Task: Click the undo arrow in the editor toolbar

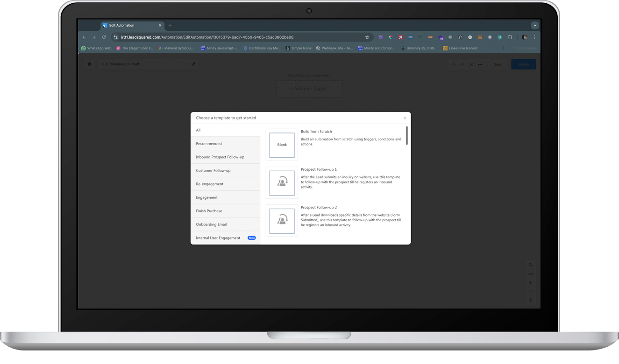Action: (x=454, y=64)
